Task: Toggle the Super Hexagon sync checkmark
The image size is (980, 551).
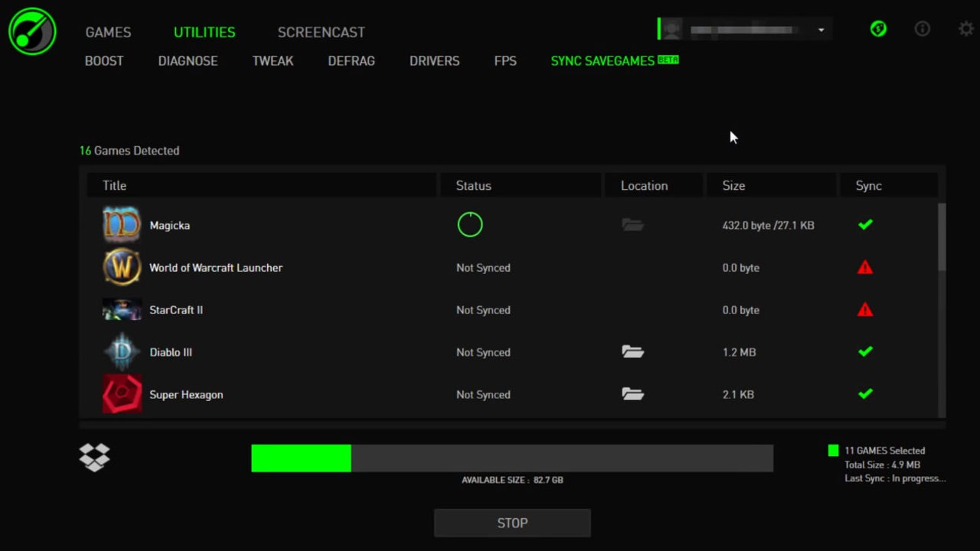Action: (865, 393)
